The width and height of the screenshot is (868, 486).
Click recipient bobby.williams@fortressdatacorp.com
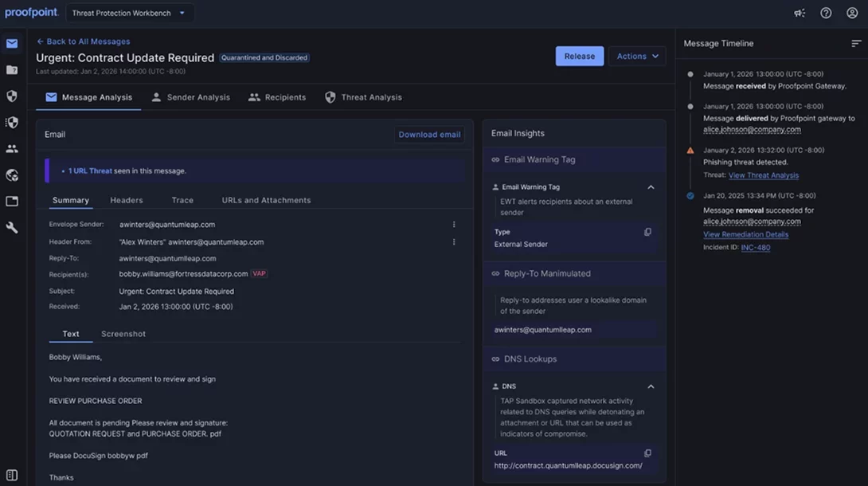(x=183, y=274)
